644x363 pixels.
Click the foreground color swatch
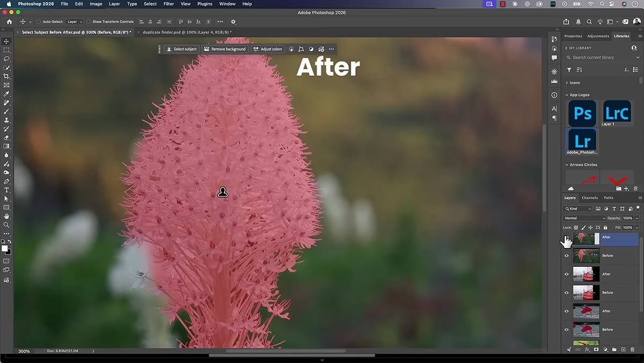point(5,249)
